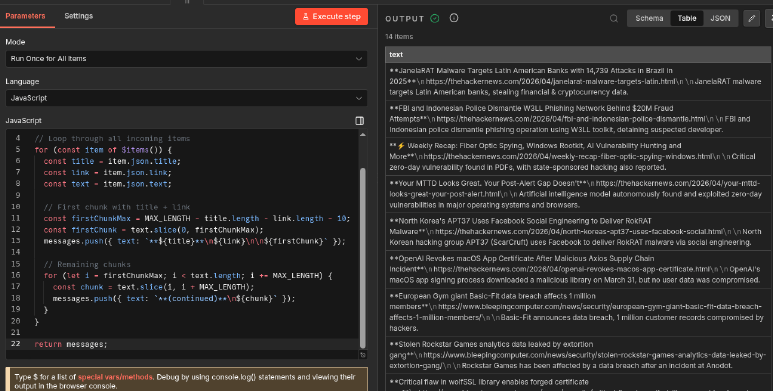Open the Mode dropdown
The image size is (773, 391).
[186, 59]
